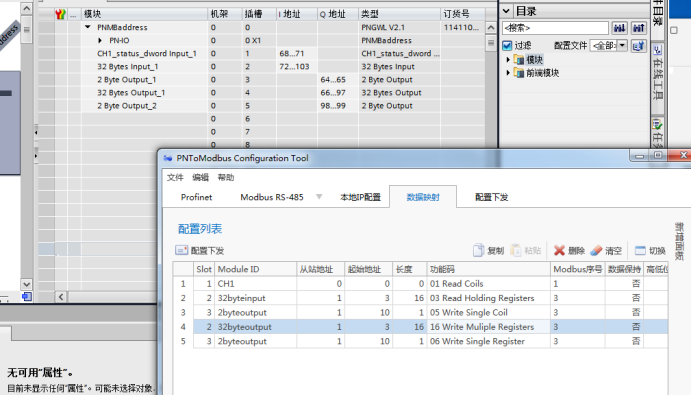Click the CH1 Module ID cell
Image resolution: width=692 pixels, height=395 pixels.
pyautogui.click(x=255, y=284)
